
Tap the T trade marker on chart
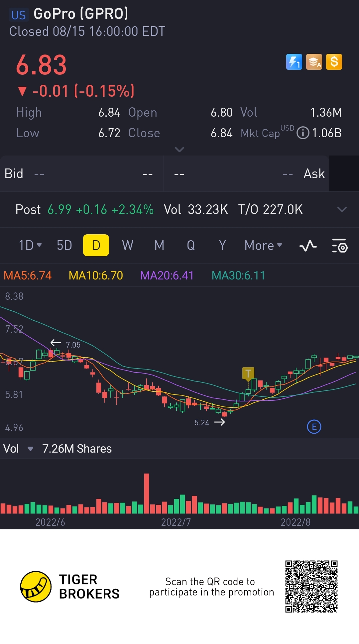248,374
